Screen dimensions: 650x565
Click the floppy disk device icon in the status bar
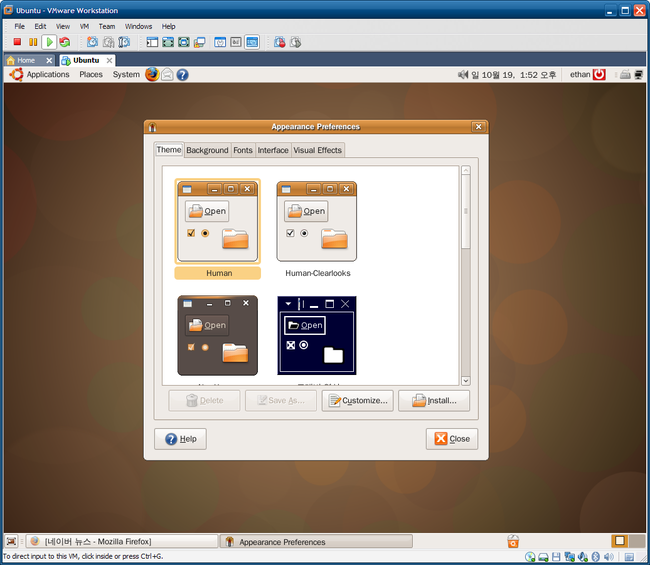tap(556, 557)
